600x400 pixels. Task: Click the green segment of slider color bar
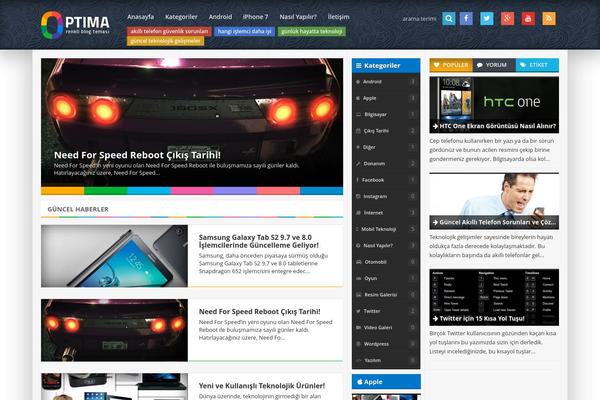click(x=106, y=191)
